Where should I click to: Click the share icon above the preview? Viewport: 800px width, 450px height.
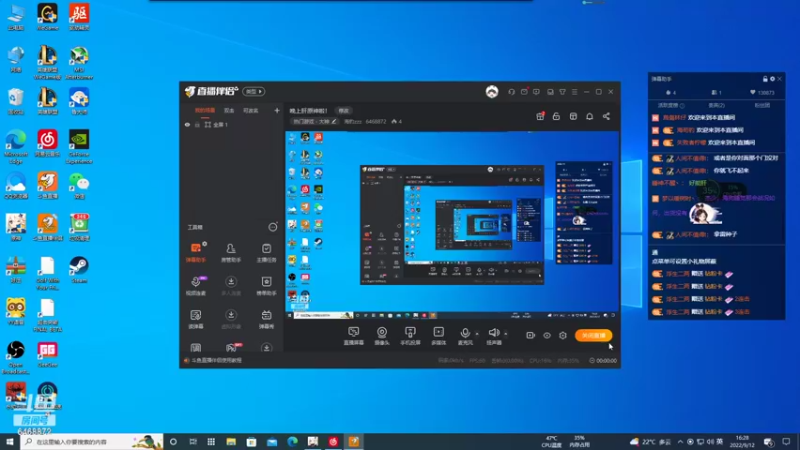[606, 116]
